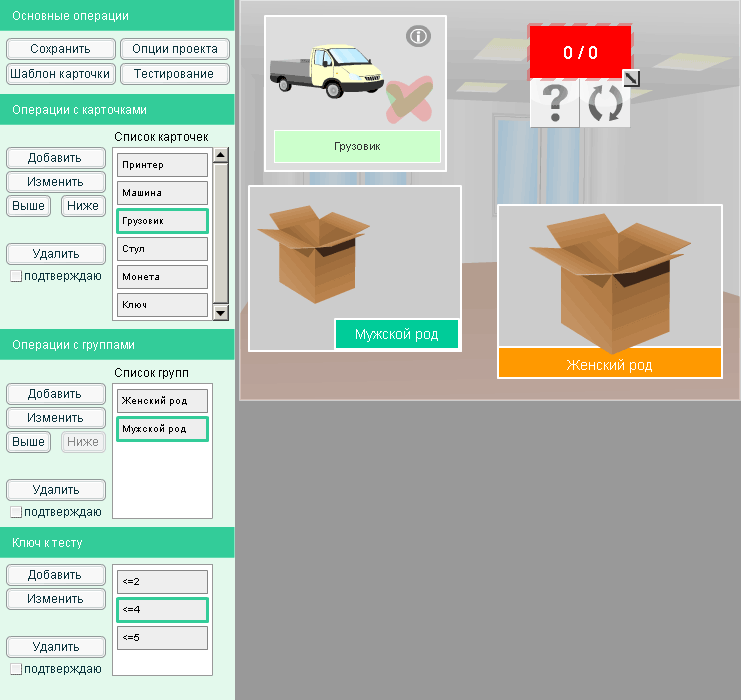Click the up arrow of the card list scrollbar
This screenshot has width=741, height=700.
coord(221,155)
